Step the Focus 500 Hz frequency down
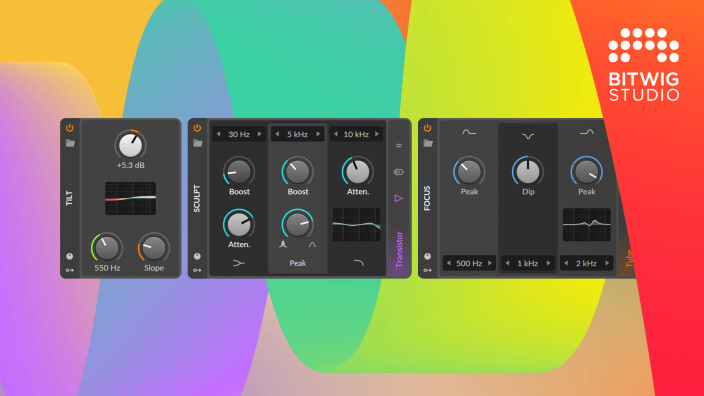 449,263
